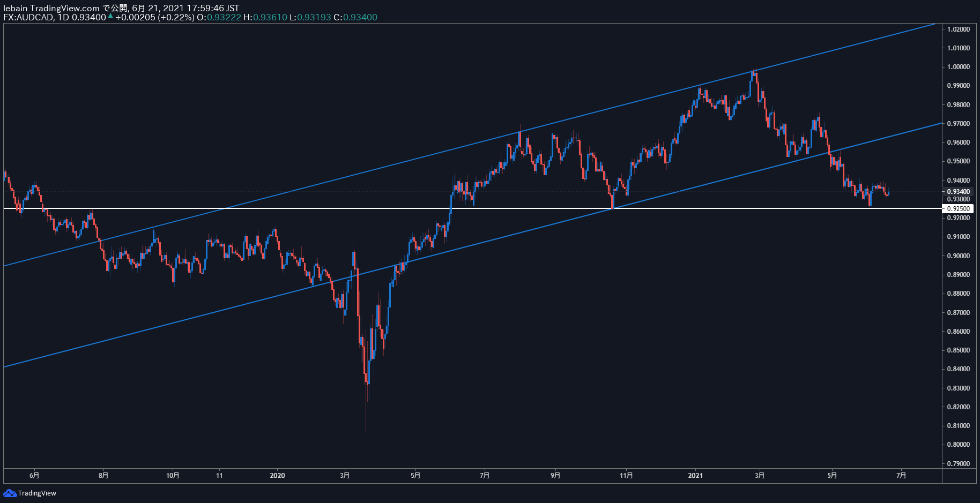Click the 6月 label on the time axis

coord(34,476)
